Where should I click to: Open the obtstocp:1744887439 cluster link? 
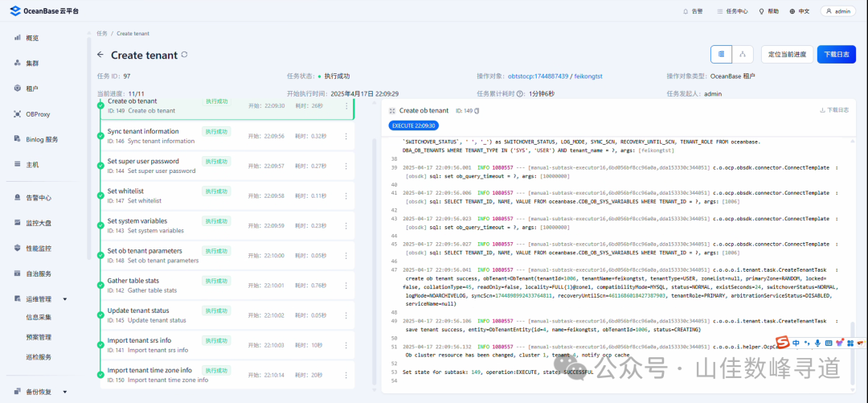click(x=538, y=76)
